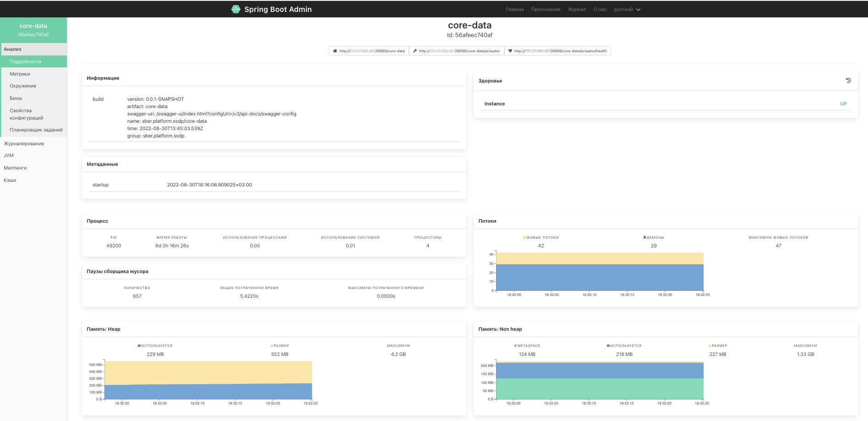Click the Heap Используется legend color square
Screen dimensions: 868x421
(139, 345)
